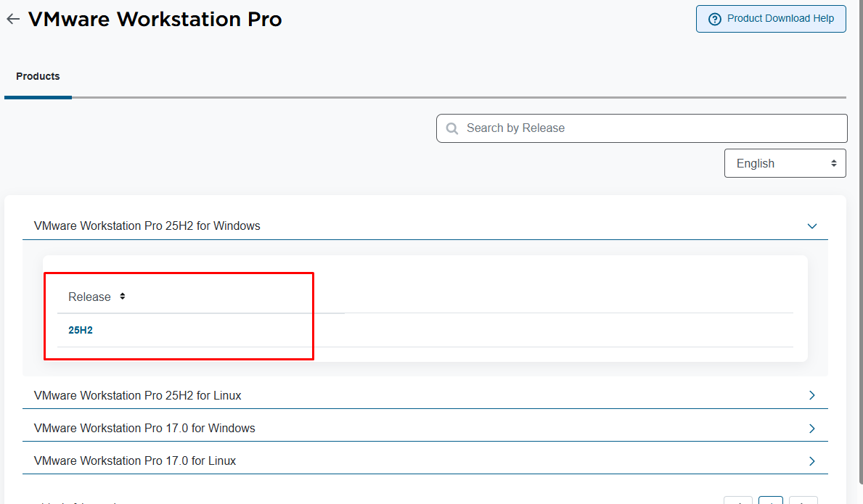The width and height of the screenshot is (863, 504).
Task: Click the magnifier icon in the search box
Action: coord(452,128)
